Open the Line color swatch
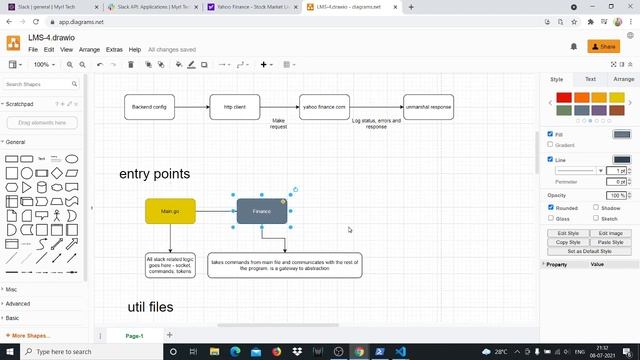This screenshot has width=640, height=360. pos(622,160)
